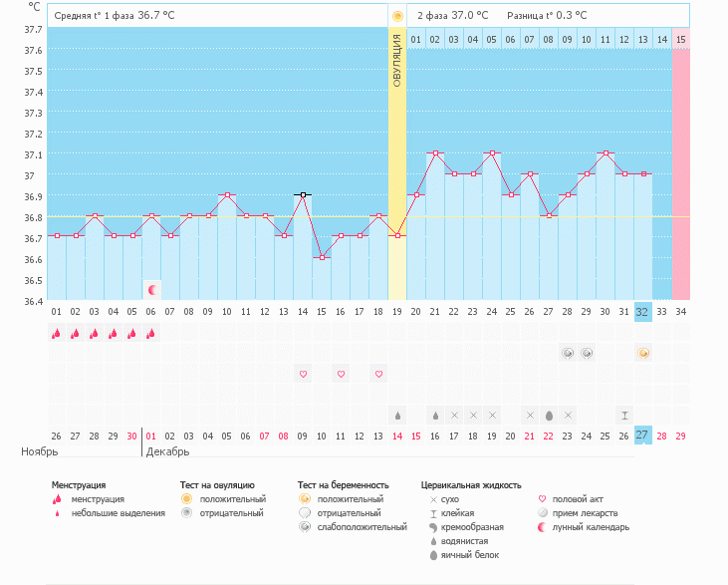Select highlighted cycle day 32 on the axis
Viewport: 728px width, 585px height.
point(643,311)
